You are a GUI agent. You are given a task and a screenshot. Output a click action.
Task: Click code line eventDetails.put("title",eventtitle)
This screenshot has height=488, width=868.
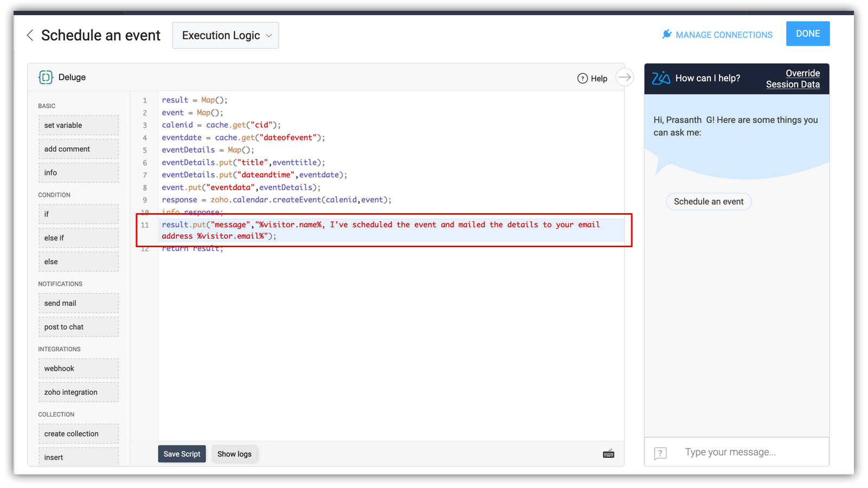coord(243,163)
